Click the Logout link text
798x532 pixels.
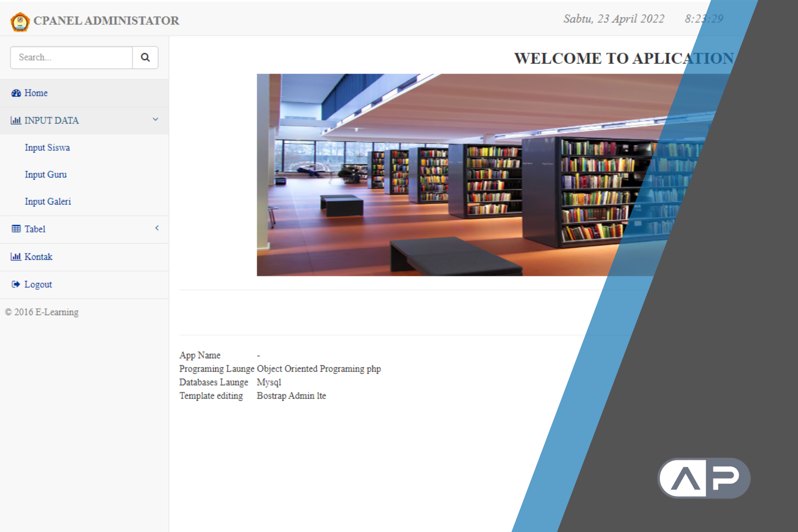pyautogui.click(x=38, y=285)
